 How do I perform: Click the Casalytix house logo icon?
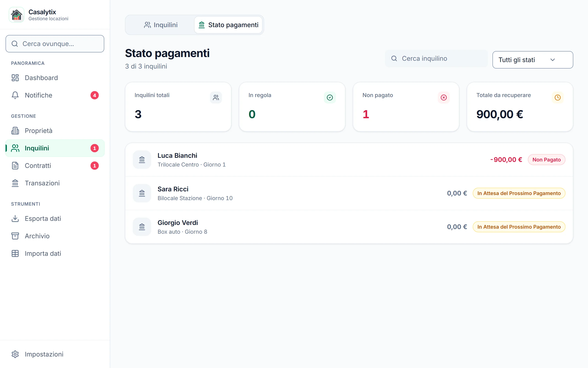point(17,14)
